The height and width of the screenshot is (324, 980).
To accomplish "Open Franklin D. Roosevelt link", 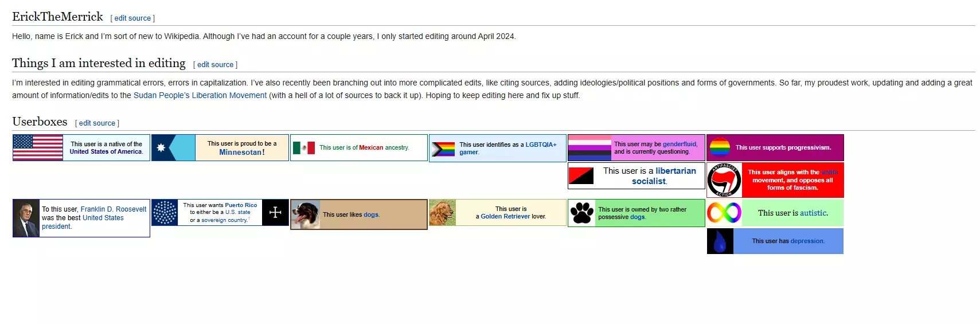I will coord(114,209).
